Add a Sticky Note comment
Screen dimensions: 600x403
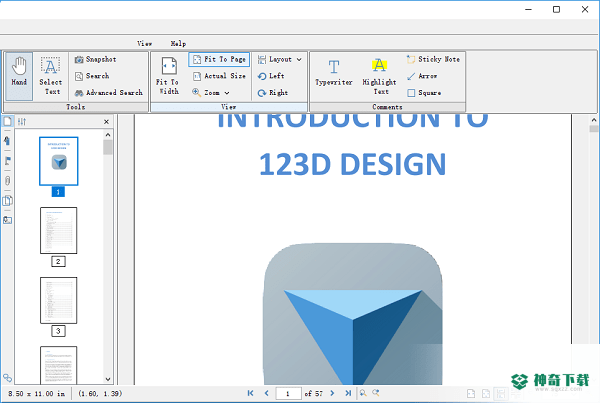click(433, 59)
